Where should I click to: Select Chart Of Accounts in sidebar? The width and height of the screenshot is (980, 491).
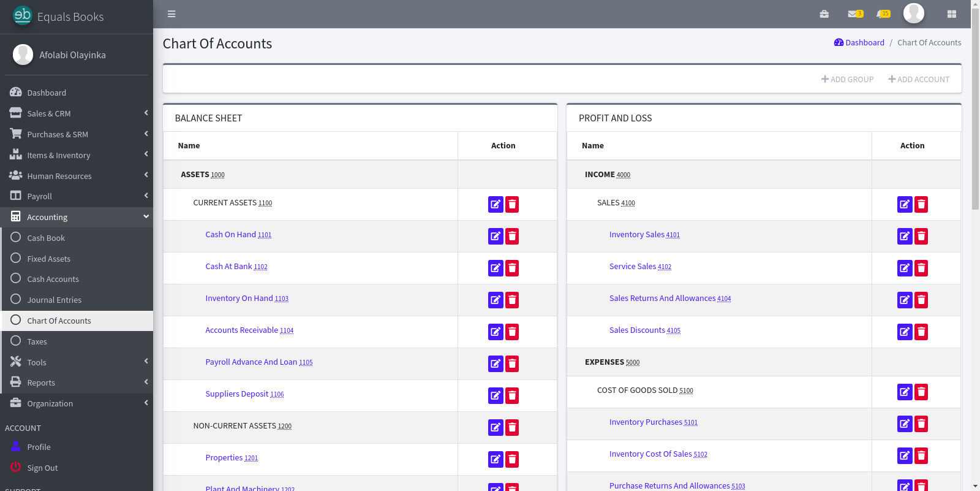pyautogui.click(x=77, y=321)
